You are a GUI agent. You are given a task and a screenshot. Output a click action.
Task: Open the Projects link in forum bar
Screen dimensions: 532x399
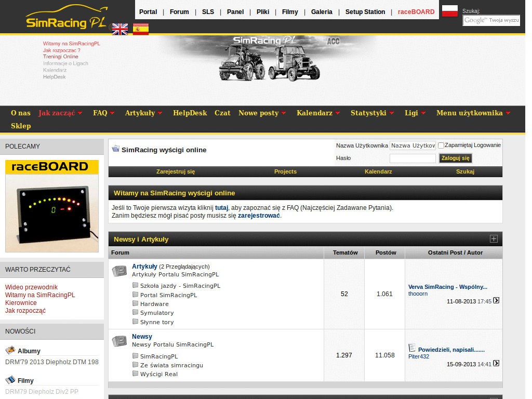pos(285,171)
